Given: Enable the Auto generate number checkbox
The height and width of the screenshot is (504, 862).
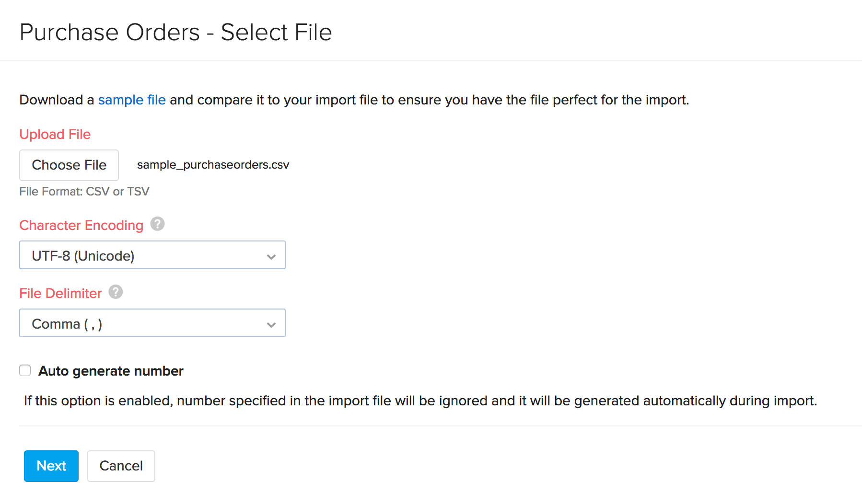Looking at the screenshot, I should (25, 370).
